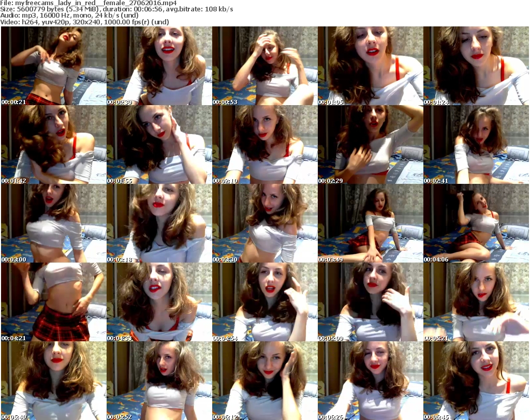Screen dimensions: 530x420
Task: Click the frame marked 00:02:29
Action: (x=371, y=144)
